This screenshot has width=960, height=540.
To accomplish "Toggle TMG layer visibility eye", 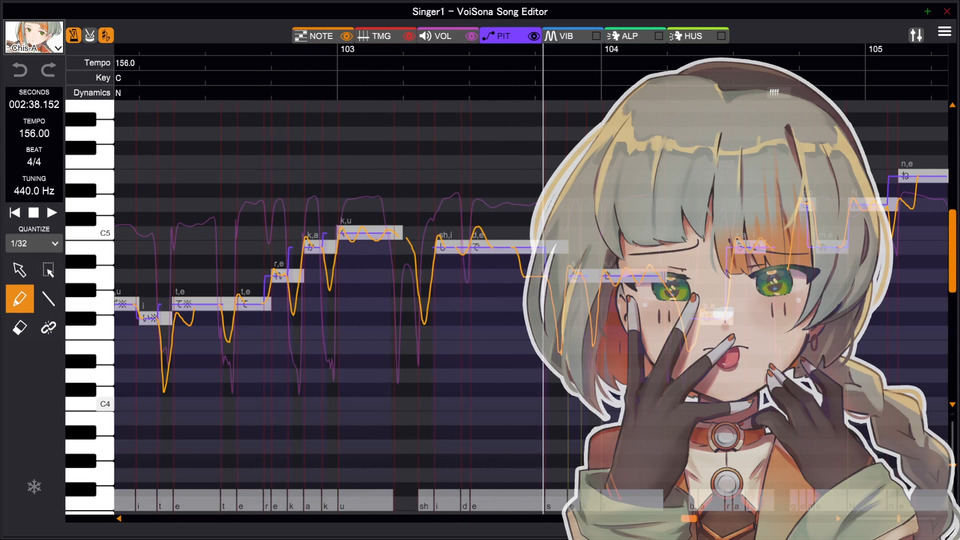I will pyautogui.click(x=408, y=36).
